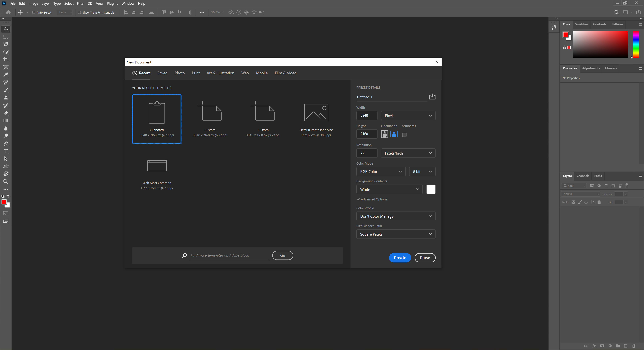Open the Filter menu
The height and width of the screenshot is (350, 644).
[x=80, y=4]
